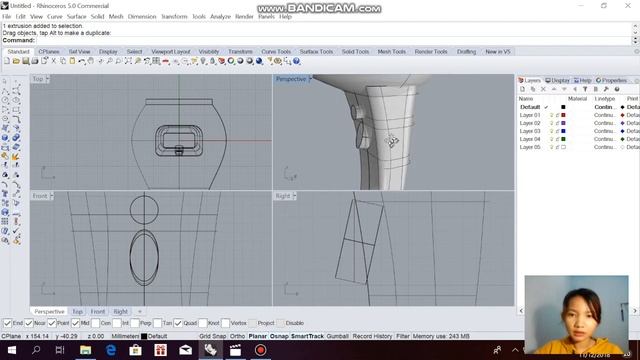Toggle Layer 01 visibility lightbulb
640x360 pixels.
coord(551,115)
